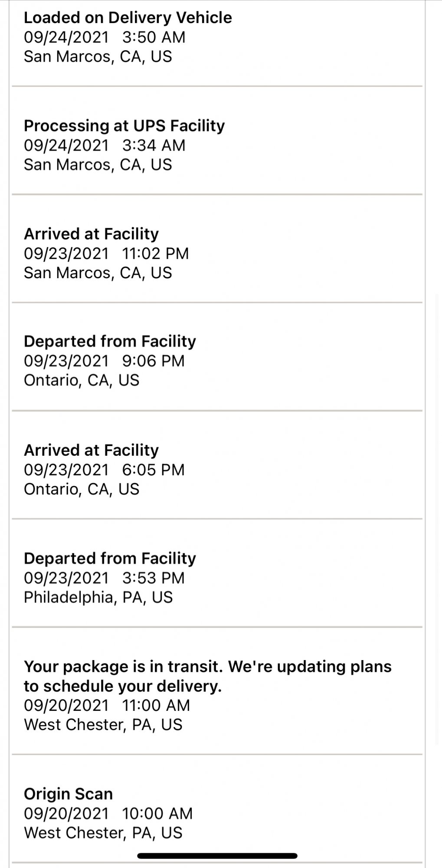
Task: Click the 09/23/2021 3:53 PM timestamp
Action: coord(104,578)
